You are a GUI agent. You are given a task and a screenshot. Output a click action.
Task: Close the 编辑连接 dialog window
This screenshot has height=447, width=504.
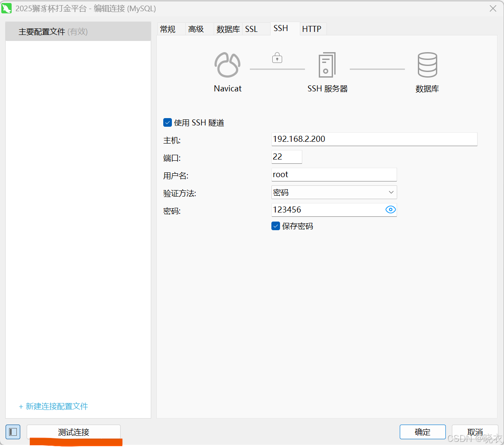click(493, 8)
